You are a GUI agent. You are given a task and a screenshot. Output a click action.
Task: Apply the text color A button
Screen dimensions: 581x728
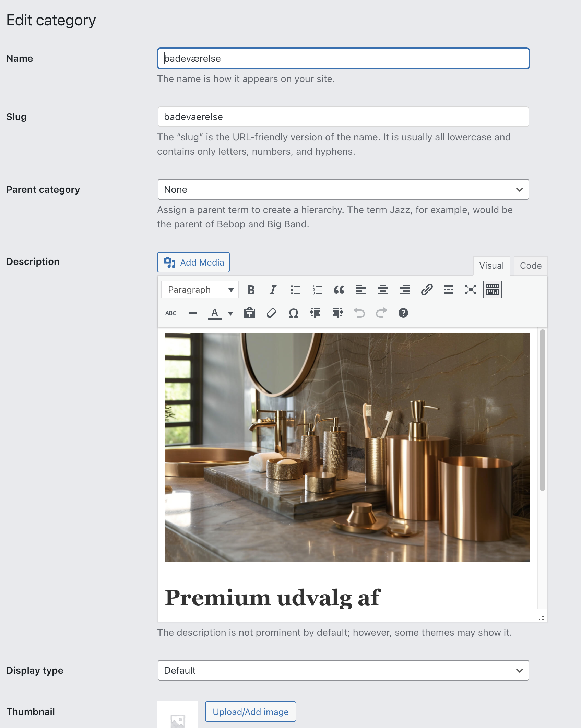click(x=215, y=313)
